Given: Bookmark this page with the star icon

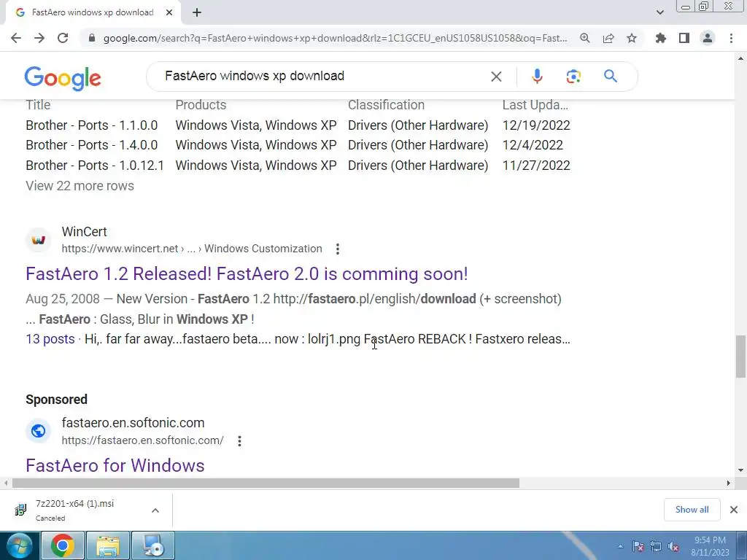Looking at the screenshot, I should [x=631, y=38].
